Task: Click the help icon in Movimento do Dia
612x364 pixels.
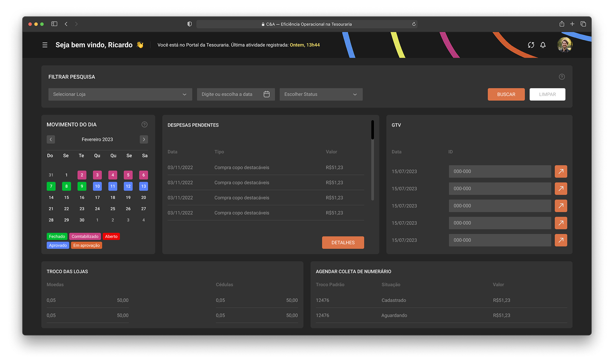Action: pos(145,125)
